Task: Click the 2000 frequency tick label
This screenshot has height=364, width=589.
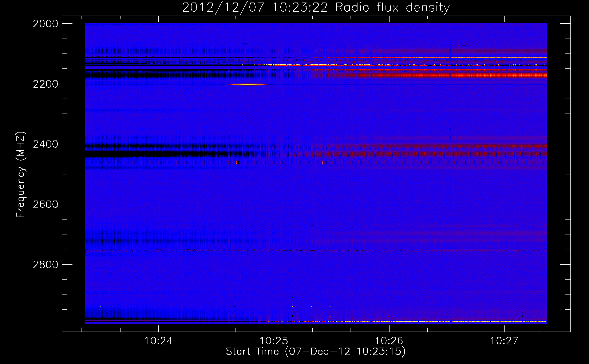Action: coord(46,24)
